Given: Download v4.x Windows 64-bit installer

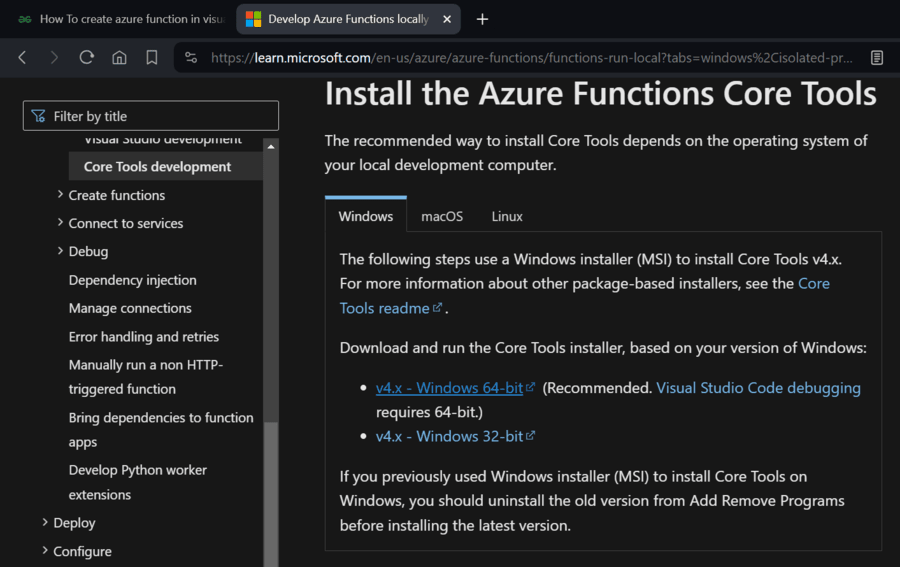Looking at the screenshot, I should coord(449,388).
